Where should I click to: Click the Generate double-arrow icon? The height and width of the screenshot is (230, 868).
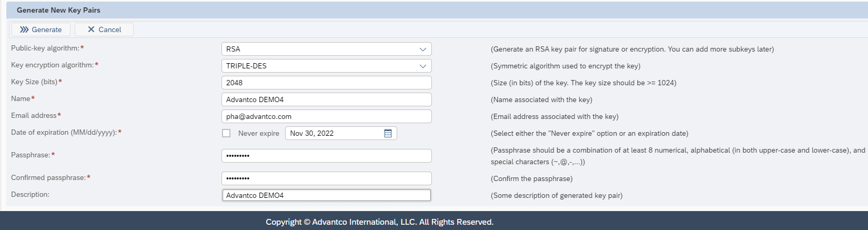tap(24, 29)
